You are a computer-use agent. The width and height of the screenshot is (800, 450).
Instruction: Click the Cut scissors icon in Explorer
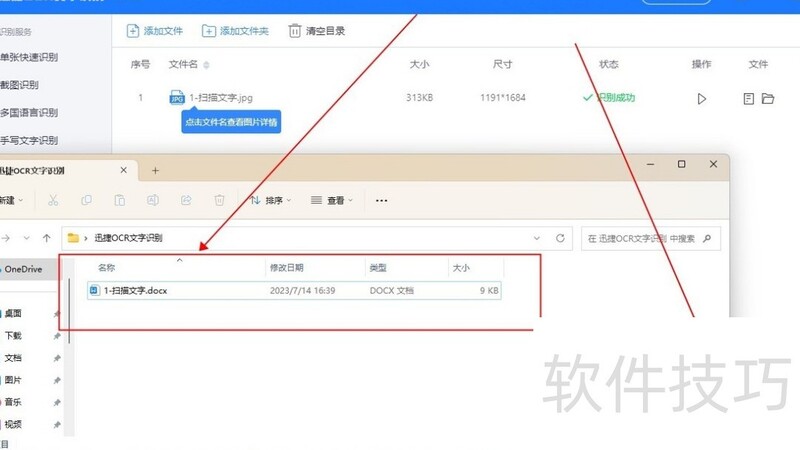point(53,201)
